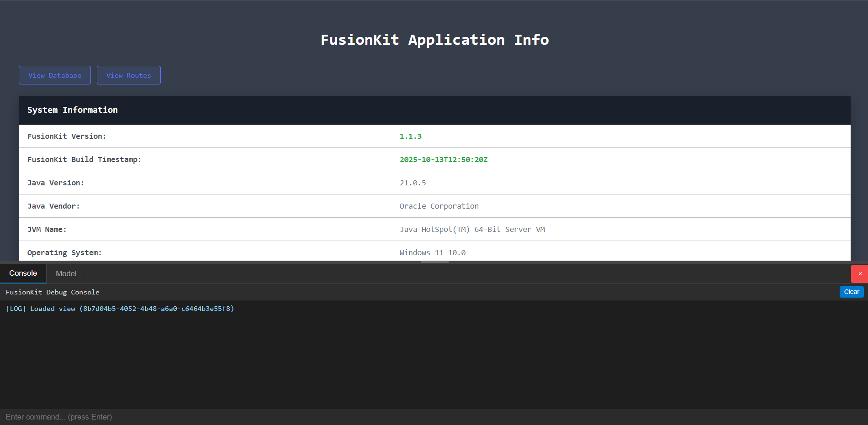Viewport: 868px width, 425px height.
Task: Clear the debug console output
Action: pyautogui.click(x=852, y=292)
